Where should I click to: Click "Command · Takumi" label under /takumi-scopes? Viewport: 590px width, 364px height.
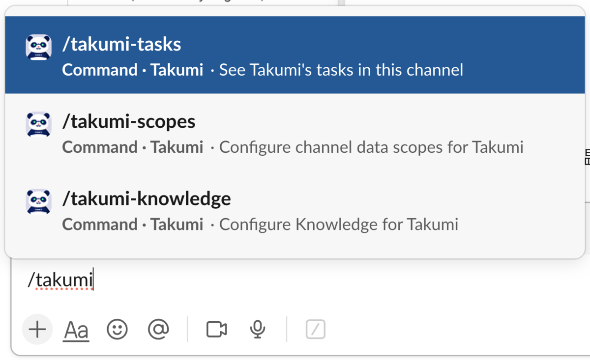pyautogui.click(x=133, y=147)
